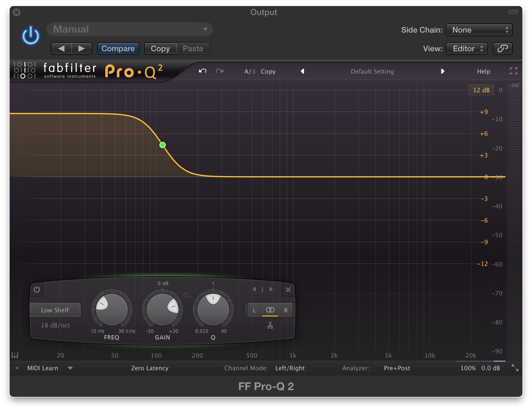Open the Help menu
Viewport: 532px width, 410px height.
[483, 71]
